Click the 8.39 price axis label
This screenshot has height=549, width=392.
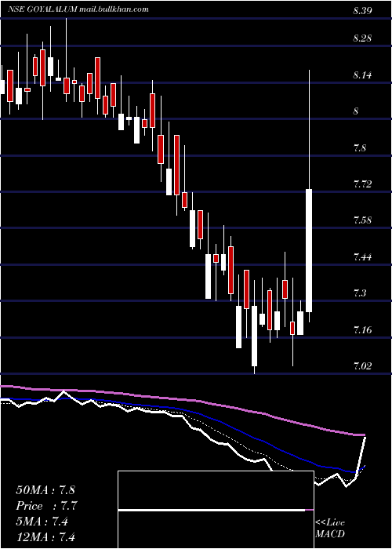(x=362, y=11)
